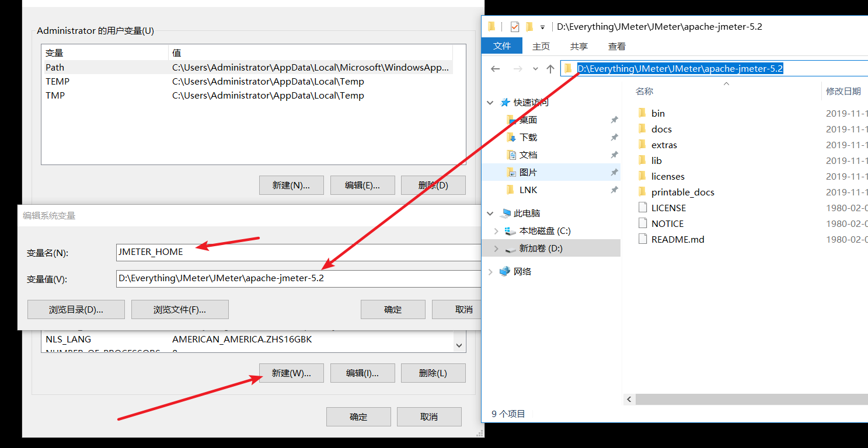This screenshot has height=448, width=868.
Task: Go forward in Explorer navigation
Action: [517, 69]
